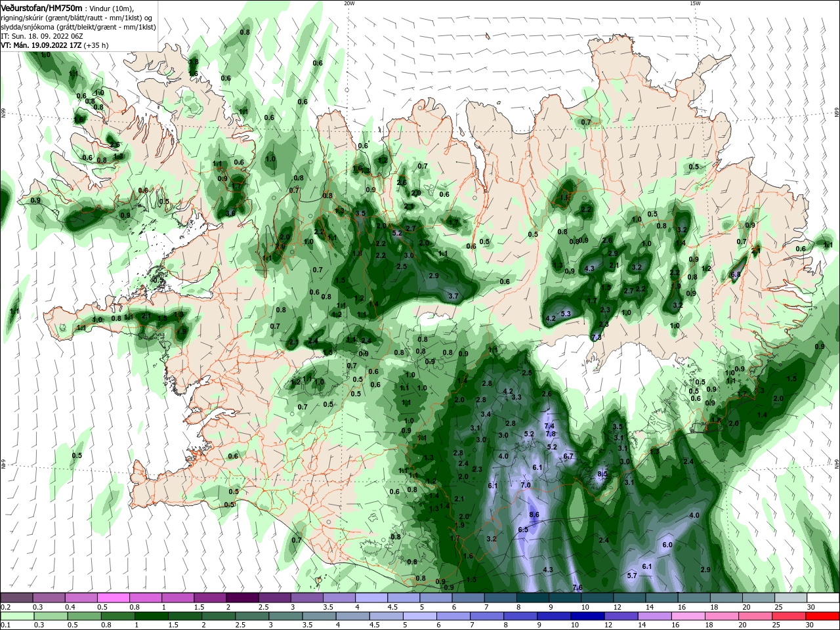Click the 8.5 precipitation value
Viewport: 840px width, 630px height.
tap(602, 474)
